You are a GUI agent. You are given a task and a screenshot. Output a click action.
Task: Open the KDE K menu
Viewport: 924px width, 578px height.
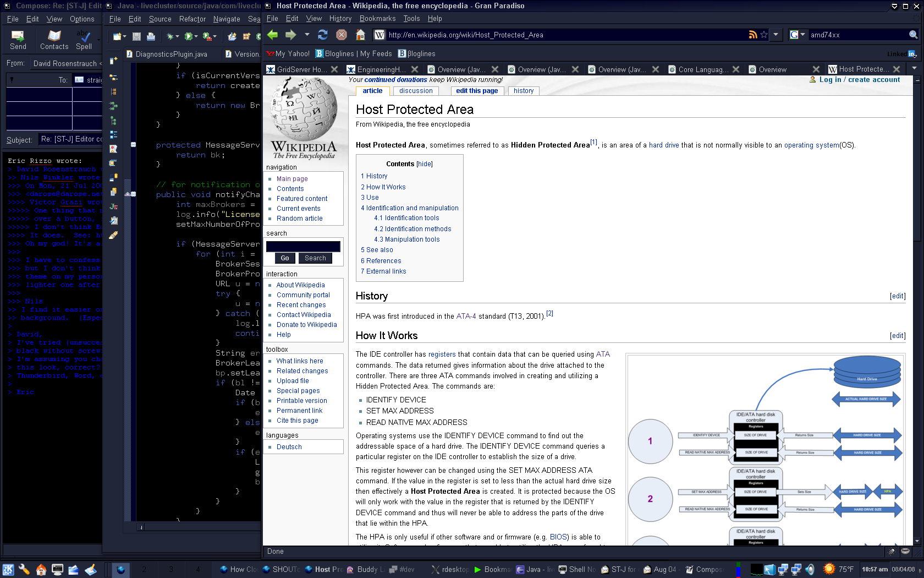click(x=8, y=570)
